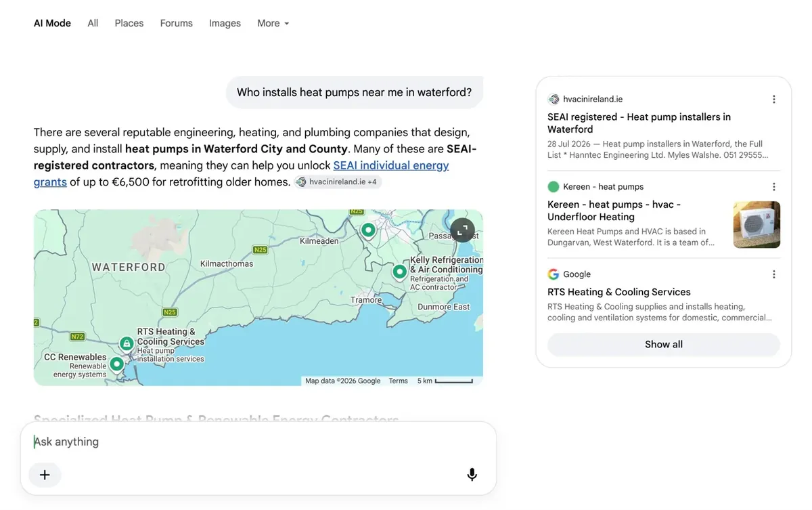812x510 pixels.
Task: Open options for Google RTS result
Action: (x=774, y=274)
